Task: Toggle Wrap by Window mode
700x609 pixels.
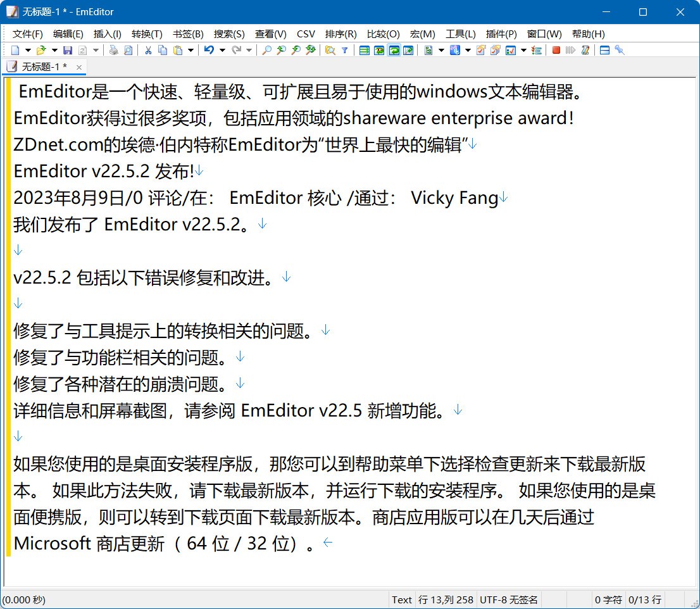Action: (x=394, y=50)
